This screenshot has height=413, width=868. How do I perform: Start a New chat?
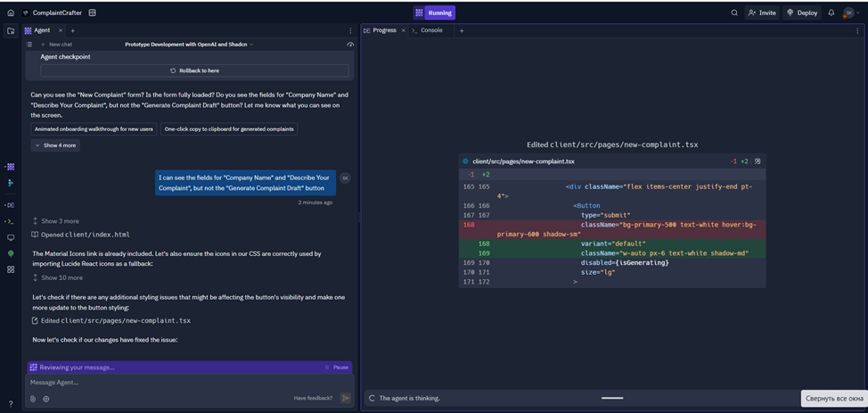pos(56,45)
